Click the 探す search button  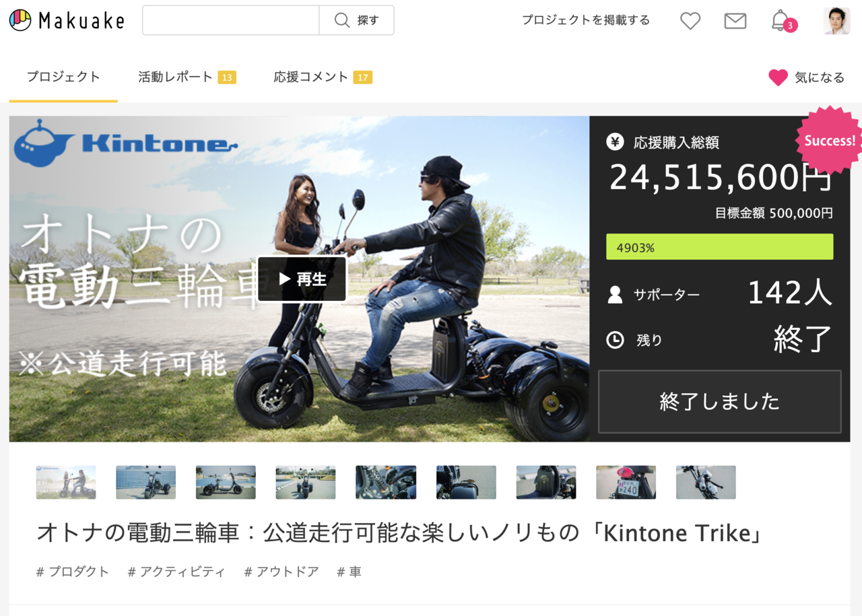(357, 20)
